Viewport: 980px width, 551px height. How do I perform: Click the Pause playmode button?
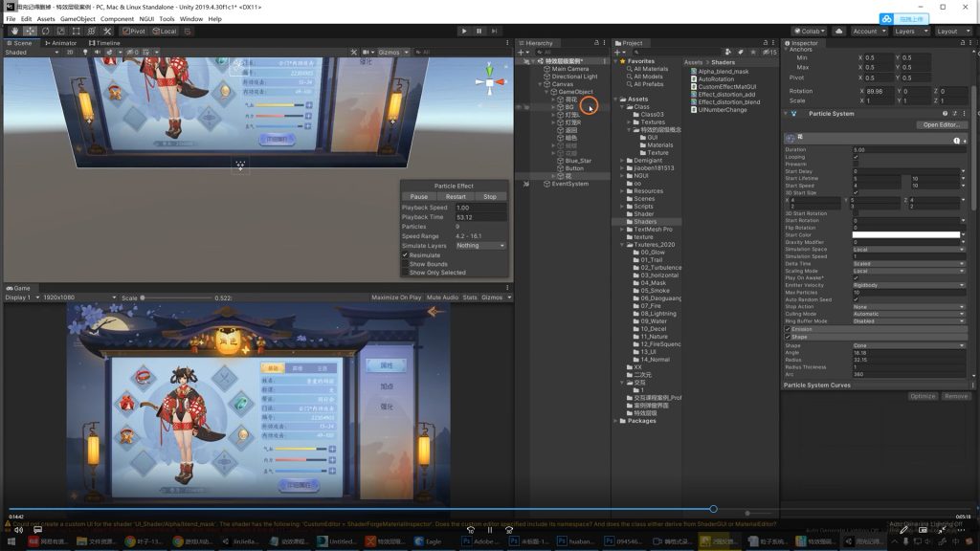pos(479,31)
